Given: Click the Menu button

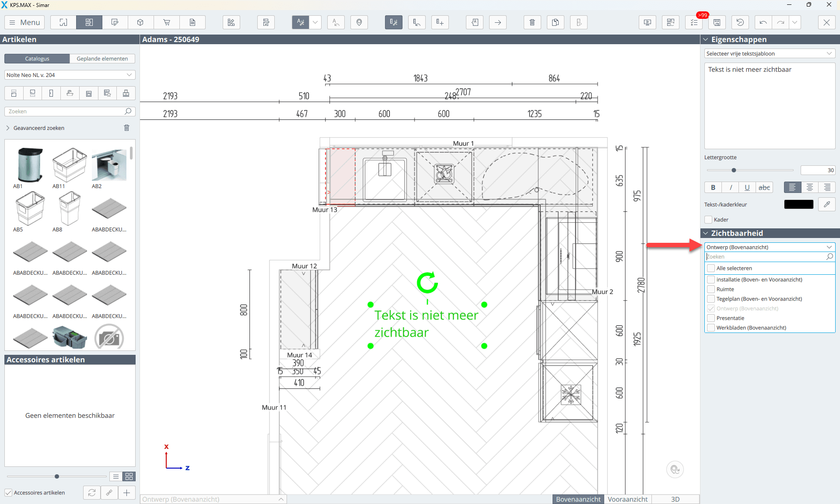Looking at the screenshot, I should tap(24, 22).
